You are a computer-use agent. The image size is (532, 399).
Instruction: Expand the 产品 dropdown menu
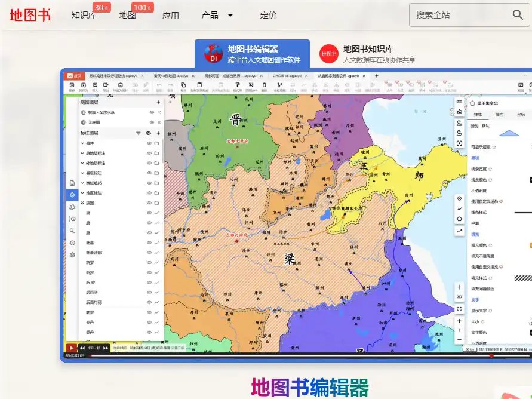pos(217,15)
